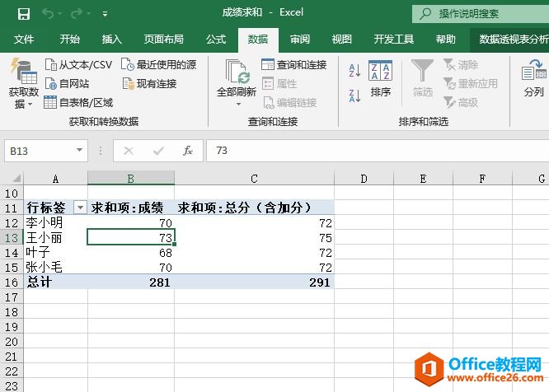This screenshot has width=549, height=392.
Task: Open the Quick Access Toolbar customize menu
Action: (x=105, y=14)
